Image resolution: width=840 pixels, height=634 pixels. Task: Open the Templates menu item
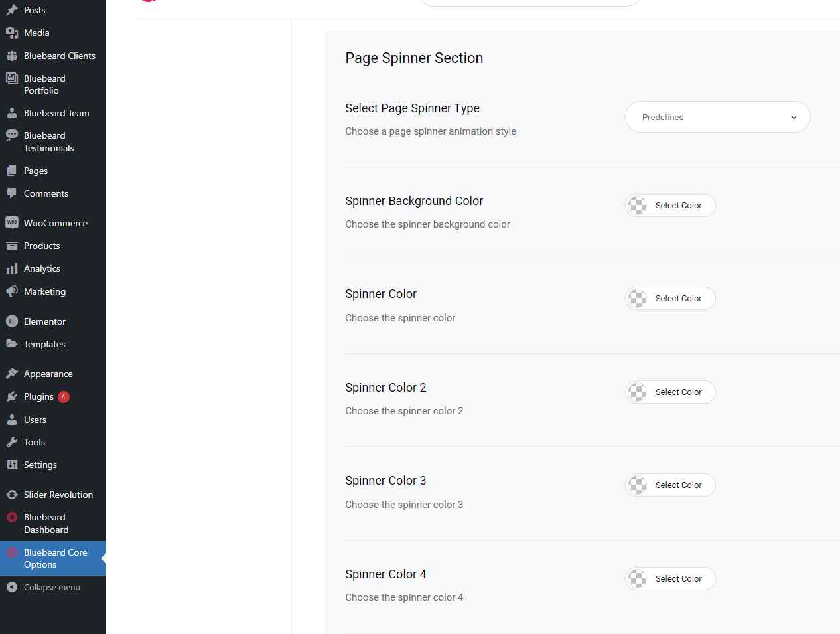pos(53,344)
